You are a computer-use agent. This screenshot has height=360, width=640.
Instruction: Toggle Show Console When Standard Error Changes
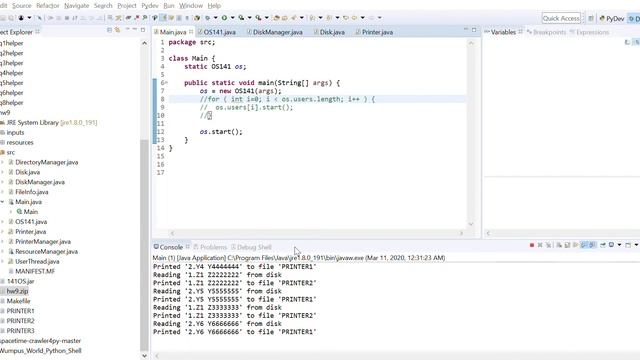point(592,245)
